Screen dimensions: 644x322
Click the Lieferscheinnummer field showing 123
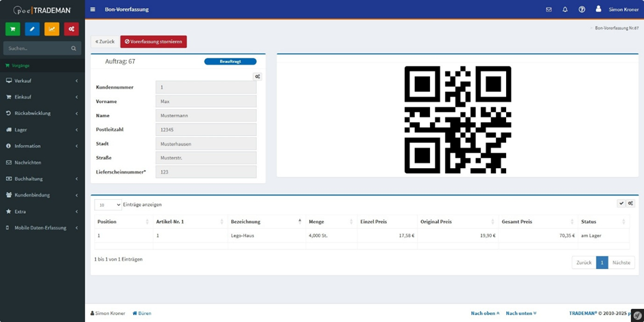pyautogui.click(x=206, y=172)
